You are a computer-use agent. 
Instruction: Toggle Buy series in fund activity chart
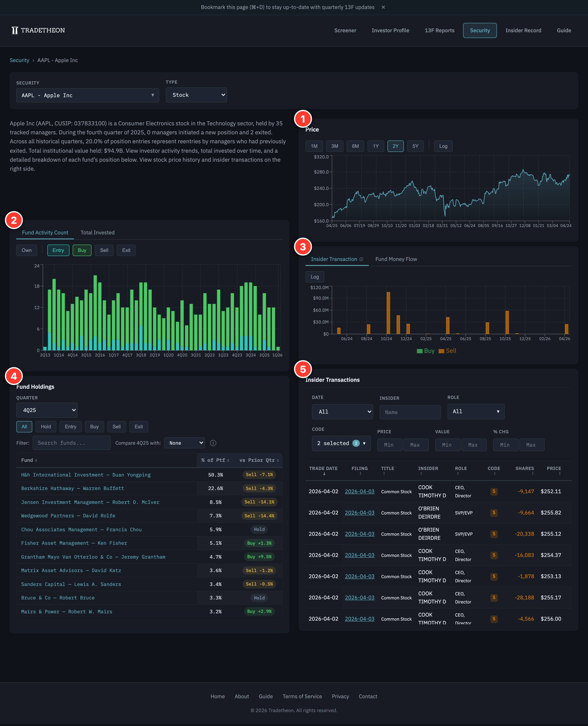click(x=82, y=250)
